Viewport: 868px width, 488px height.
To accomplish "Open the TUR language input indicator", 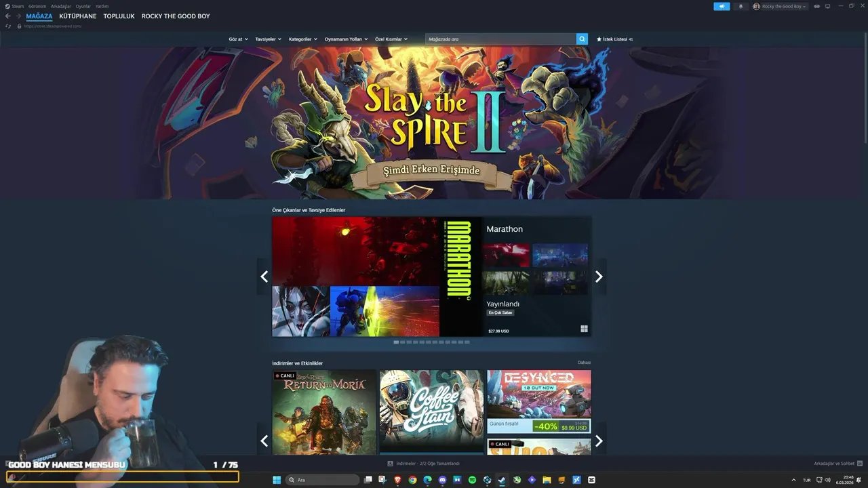I will point(807,480).
